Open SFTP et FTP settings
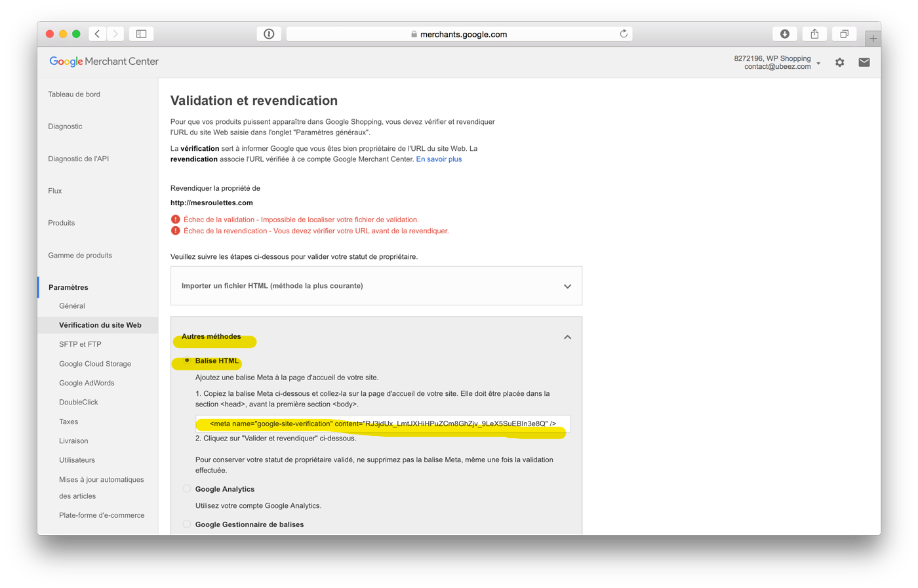The height and width of the screenshot is (588, 918). click(x=80, y=344)
